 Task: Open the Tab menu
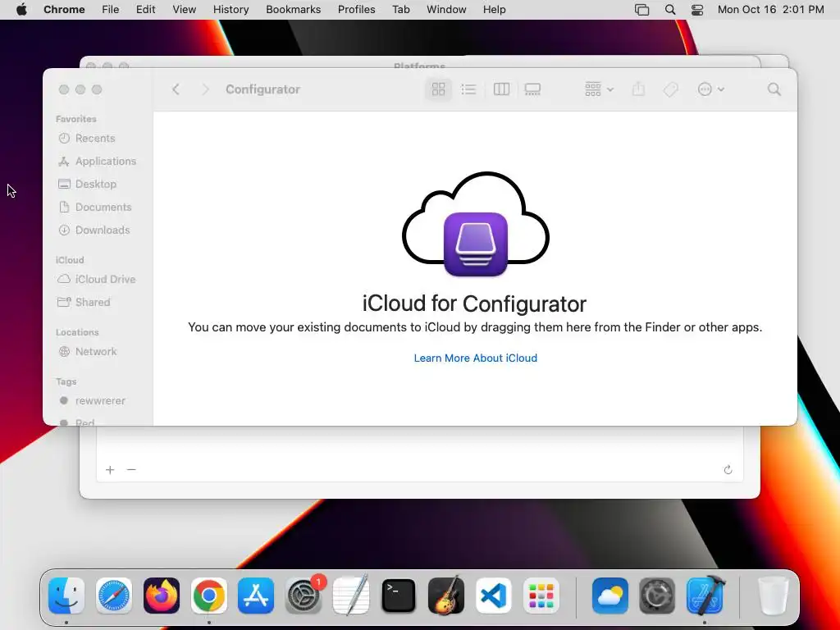[x=400, y=10]
